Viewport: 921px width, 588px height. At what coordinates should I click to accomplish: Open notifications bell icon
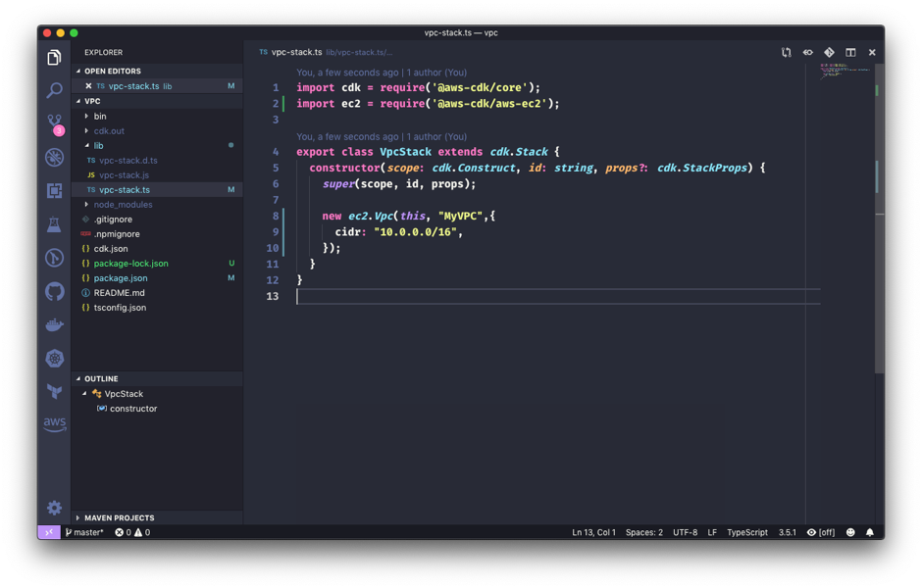tap(870, 532)
